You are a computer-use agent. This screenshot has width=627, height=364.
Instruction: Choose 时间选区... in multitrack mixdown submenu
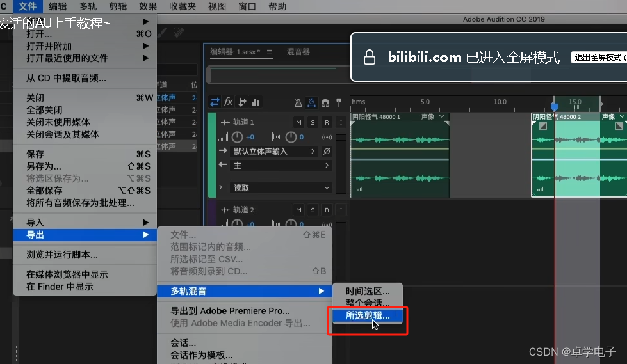(x=368, y=291)
